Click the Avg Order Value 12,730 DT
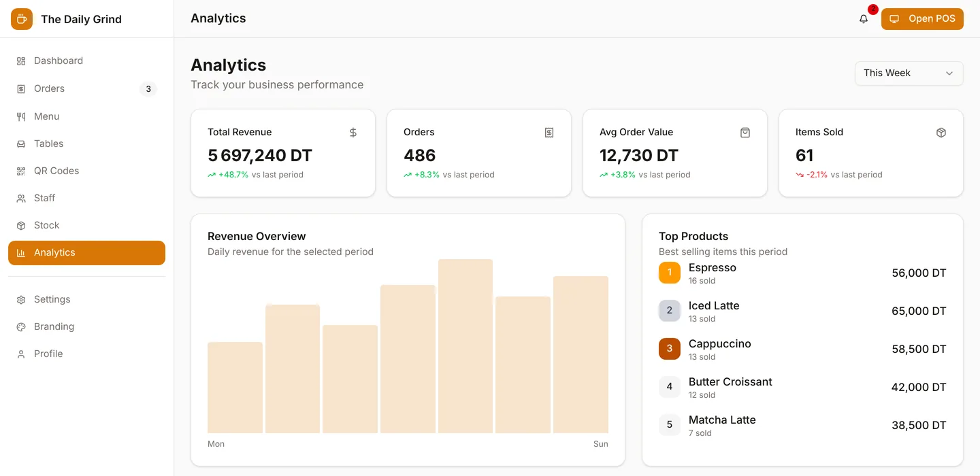Viewport: 980px width, 476px height. coord(639,156)
